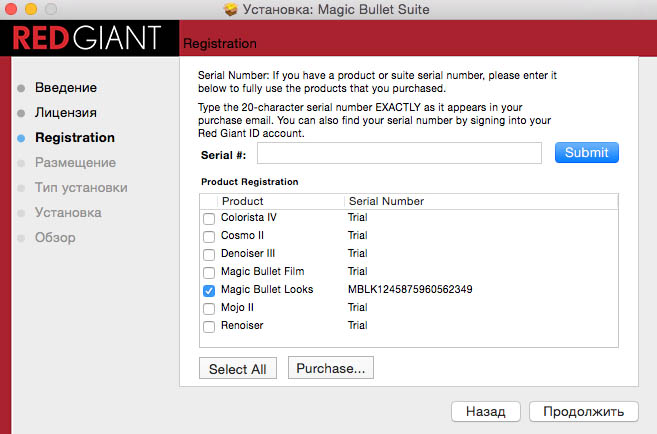Click the Обзор step in sidebar
This screenshot has height=434, width=657.
55,238
